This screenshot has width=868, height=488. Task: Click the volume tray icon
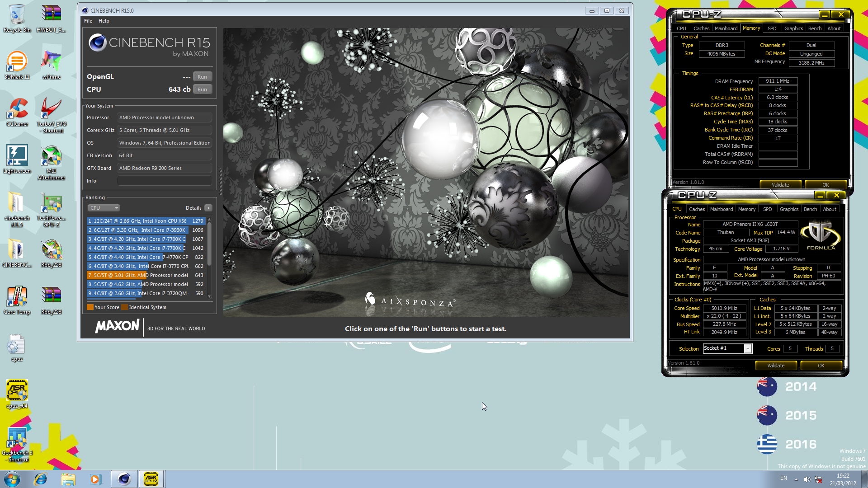point(807,479)
